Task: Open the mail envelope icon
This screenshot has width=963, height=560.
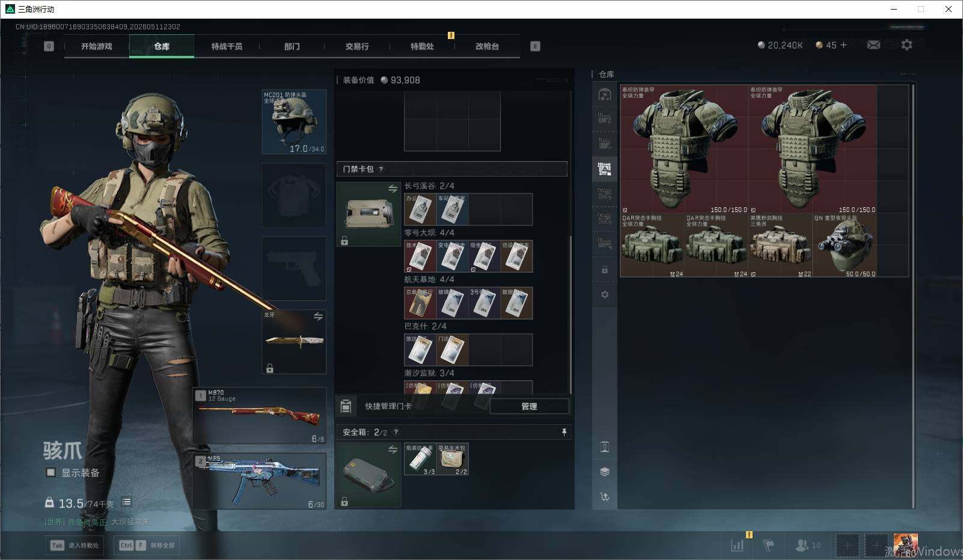Action: tap(873, 45)
